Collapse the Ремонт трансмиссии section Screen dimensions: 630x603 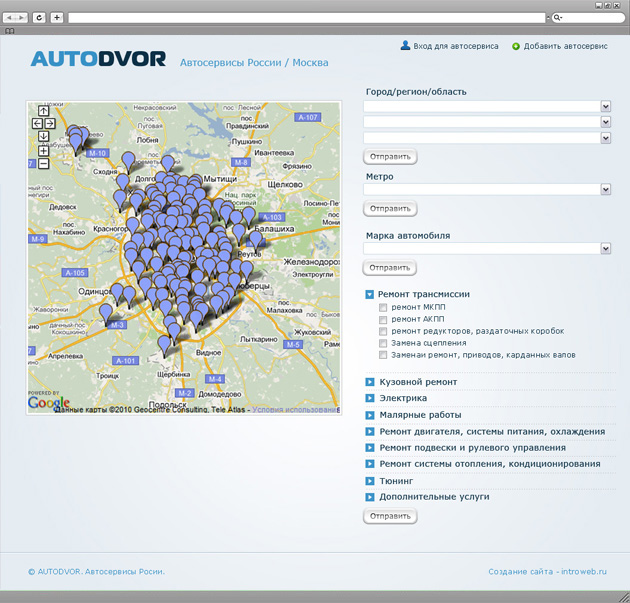point(370,294)
